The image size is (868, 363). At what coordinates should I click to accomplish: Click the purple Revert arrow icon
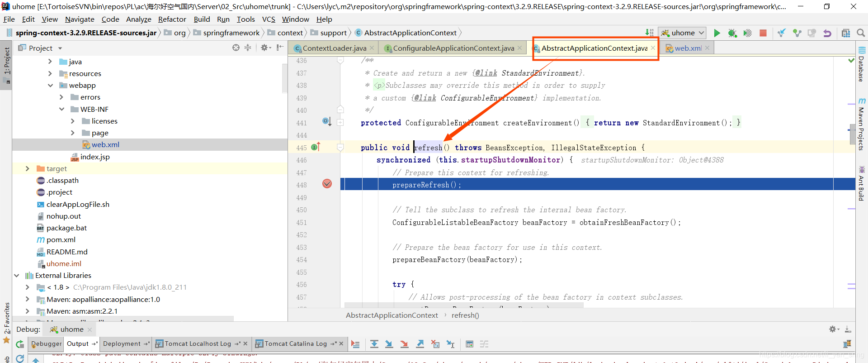[x=827, y=33]
